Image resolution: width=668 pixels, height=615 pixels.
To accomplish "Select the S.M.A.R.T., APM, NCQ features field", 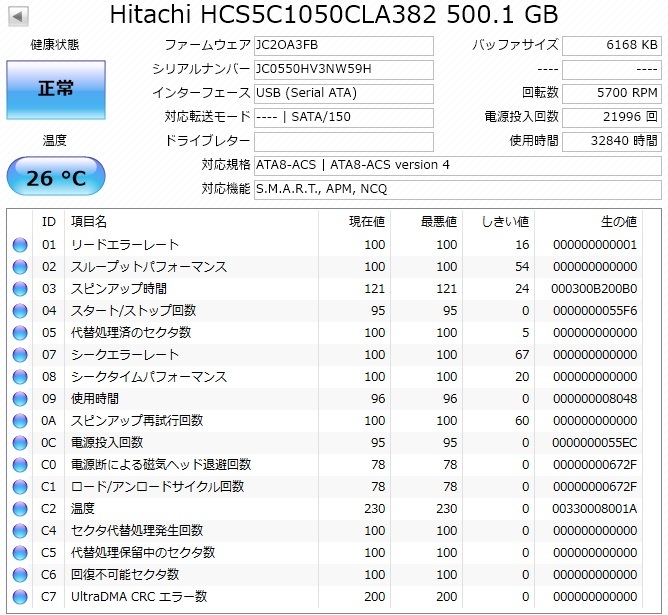I will (x=458, y=189).
